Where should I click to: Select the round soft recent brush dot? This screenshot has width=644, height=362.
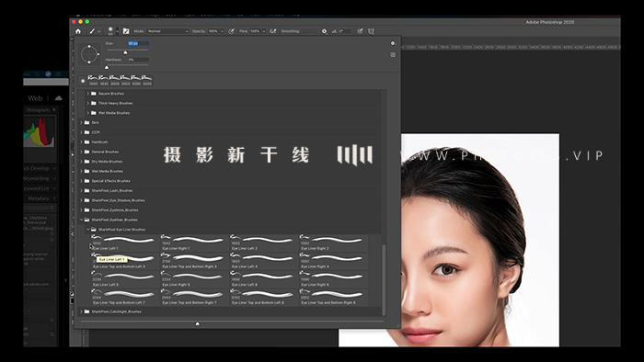[x=83, y=81]
